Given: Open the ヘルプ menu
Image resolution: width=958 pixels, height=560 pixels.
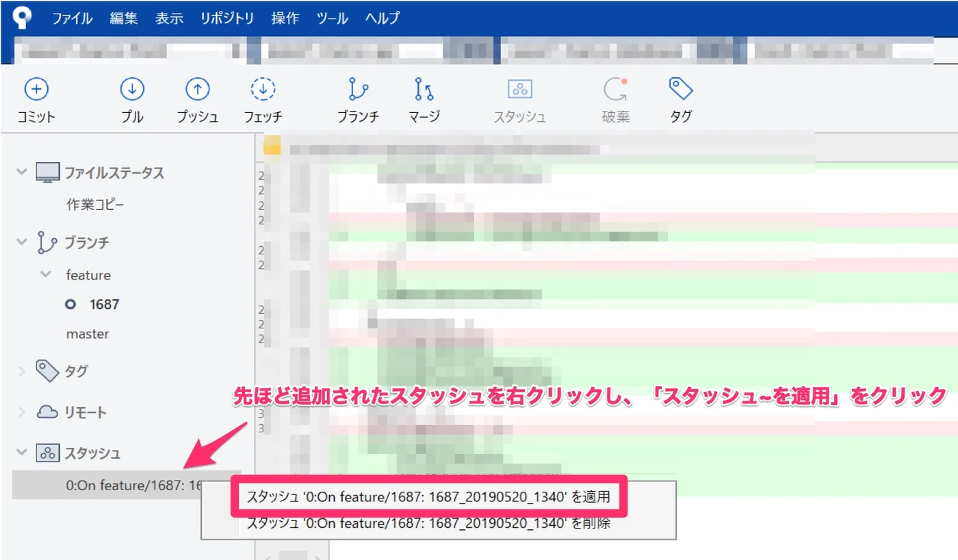Looking at the screenshot, I should coord(383,18).
